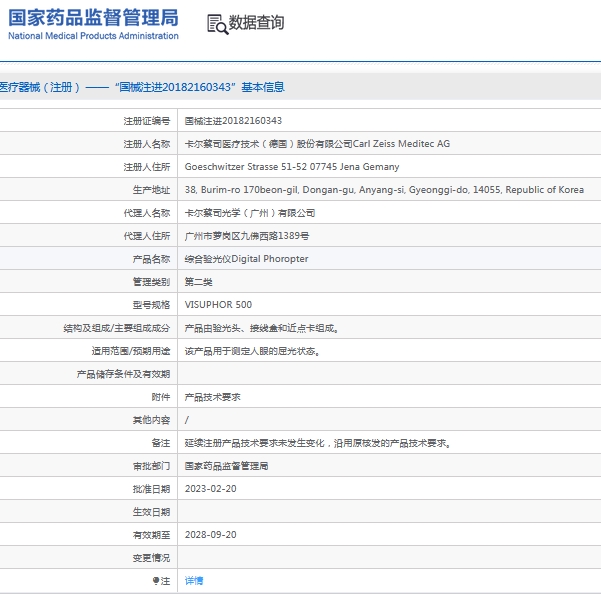
Task: Click the 注册人住所 row label
Action: (147, 167)
